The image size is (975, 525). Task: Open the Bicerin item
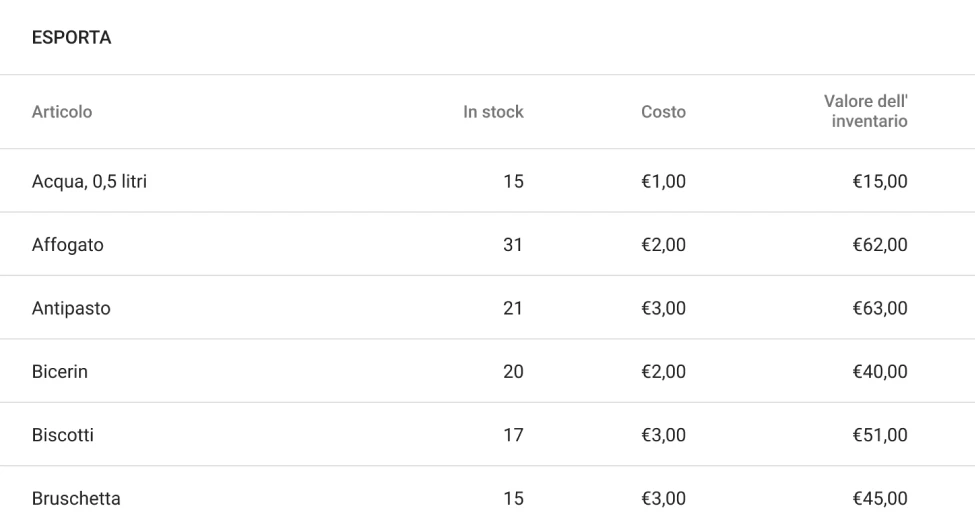point(60,372)
